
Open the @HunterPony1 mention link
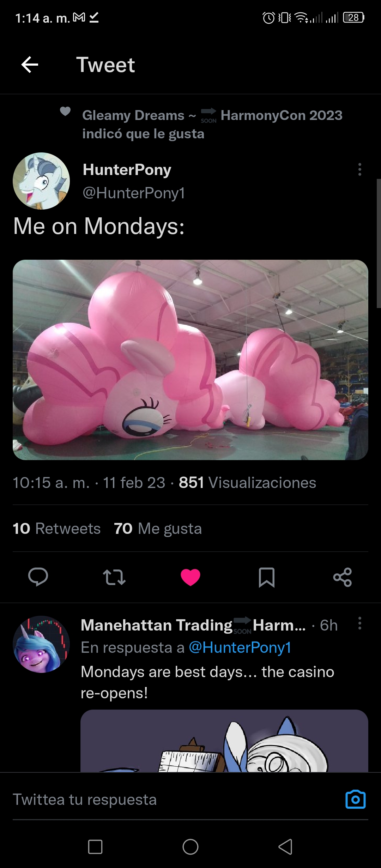(240, 647)
